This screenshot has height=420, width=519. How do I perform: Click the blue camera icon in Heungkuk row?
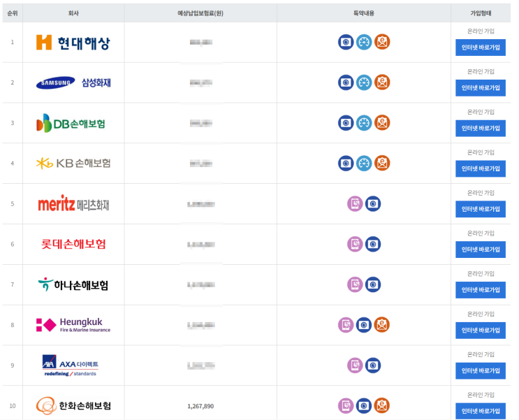364,325
